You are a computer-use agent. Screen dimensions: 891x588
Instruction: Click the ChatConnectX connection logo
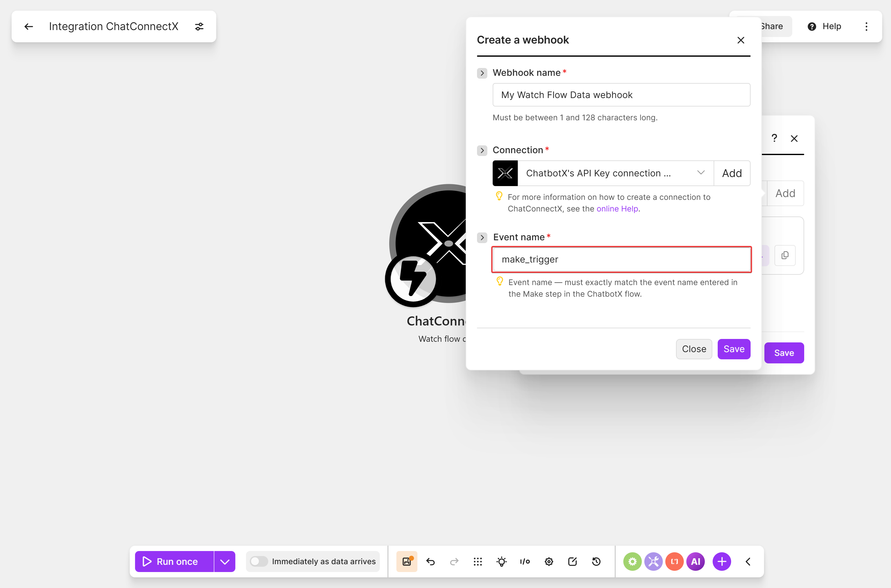coord(505,173)
